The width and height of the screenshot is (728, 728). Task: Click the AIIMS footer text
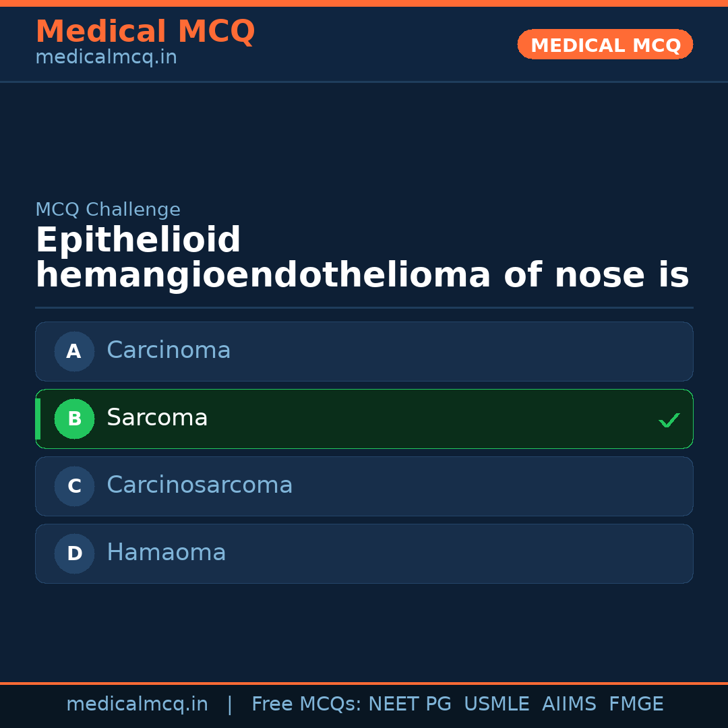point(569,704)
